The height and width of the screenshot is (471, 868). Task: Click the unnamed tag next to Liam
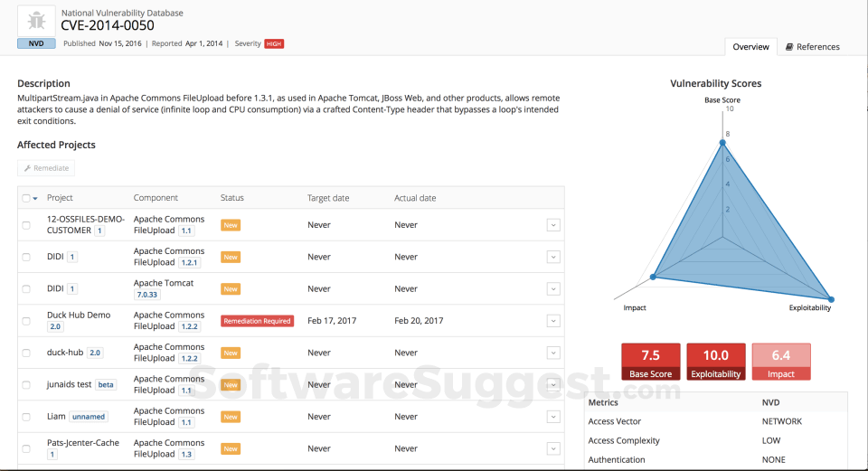(89, 417)
